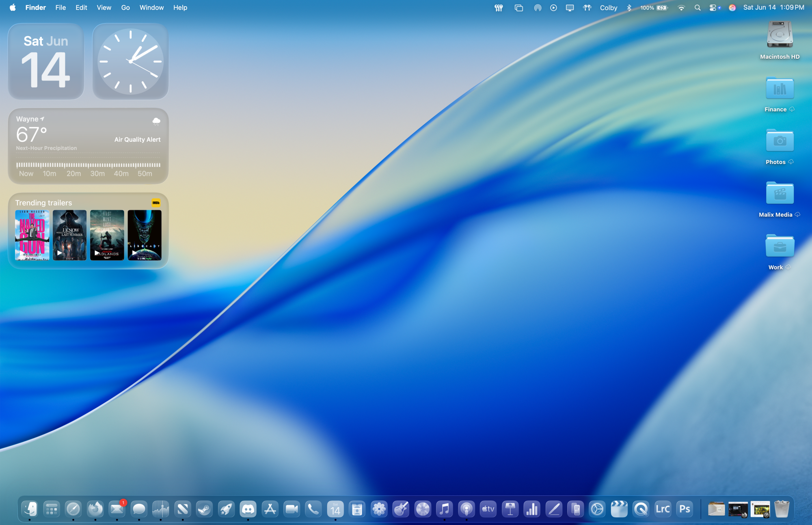The height and width of the screenshot is (525, 812).
Task: Launch Lightroom Classic in Dock
Action: [x=663, y=509]
